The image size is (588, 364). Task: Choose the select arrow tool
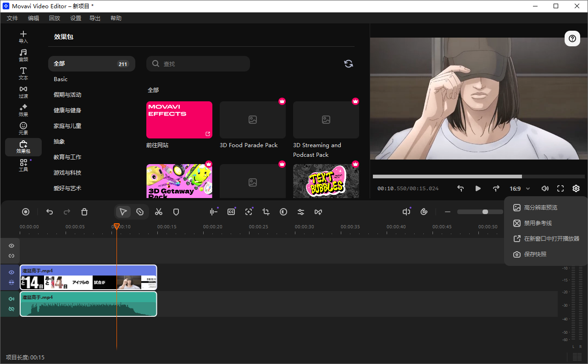(x=123, y=212)
